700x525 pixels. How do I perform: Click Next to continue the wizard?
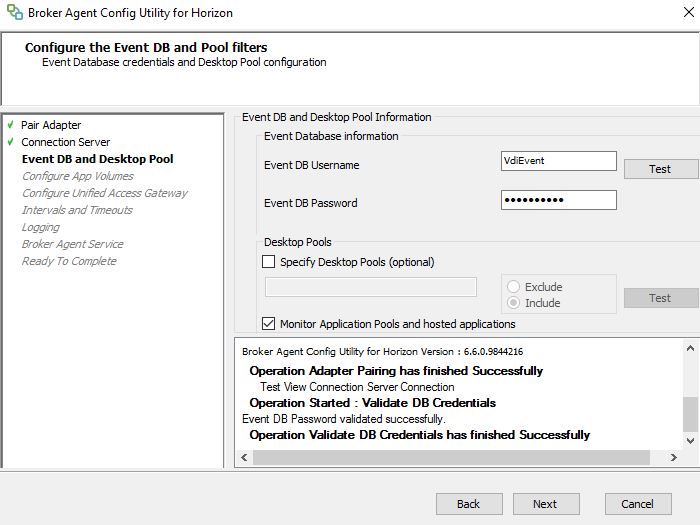pos(546,504)
